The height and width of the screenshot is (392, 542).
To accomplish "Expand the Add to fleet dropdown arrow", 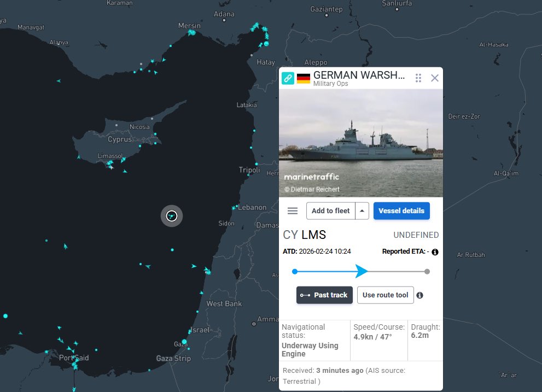I will [360, 210].
